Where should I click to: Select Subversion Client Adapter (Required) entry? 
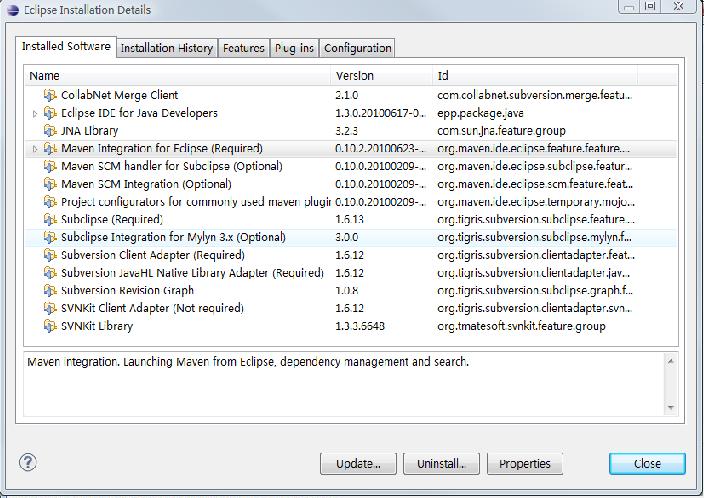pos(153,255)
